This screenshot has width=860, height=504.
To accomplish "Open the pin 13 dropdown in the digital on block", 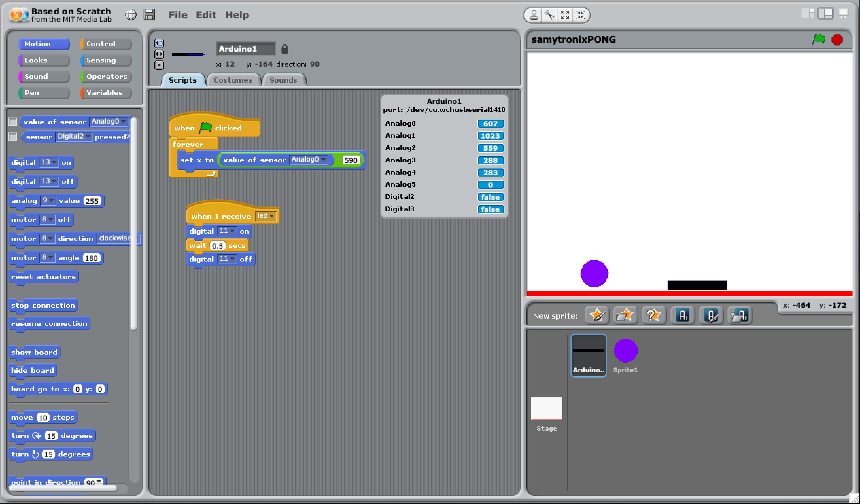I will [x=54, y=162].
